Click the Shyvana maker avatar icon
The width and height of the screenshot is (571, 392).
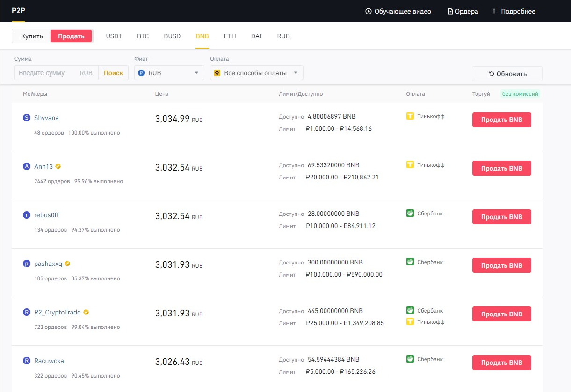(27, 118)
